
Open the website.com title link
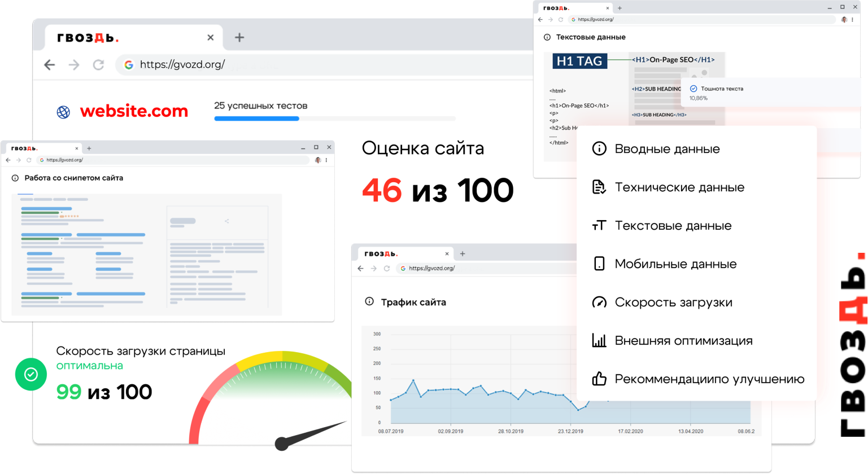point(134,111)
